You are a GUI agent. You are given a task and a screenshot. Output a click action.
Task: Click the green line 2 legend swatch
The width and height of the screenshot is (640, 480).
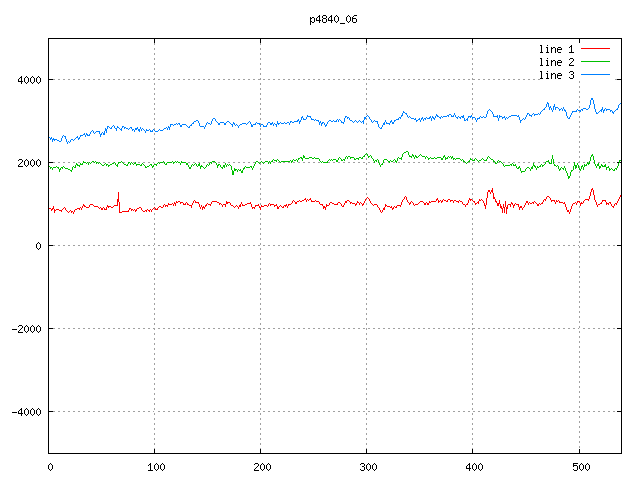(595, 62)
